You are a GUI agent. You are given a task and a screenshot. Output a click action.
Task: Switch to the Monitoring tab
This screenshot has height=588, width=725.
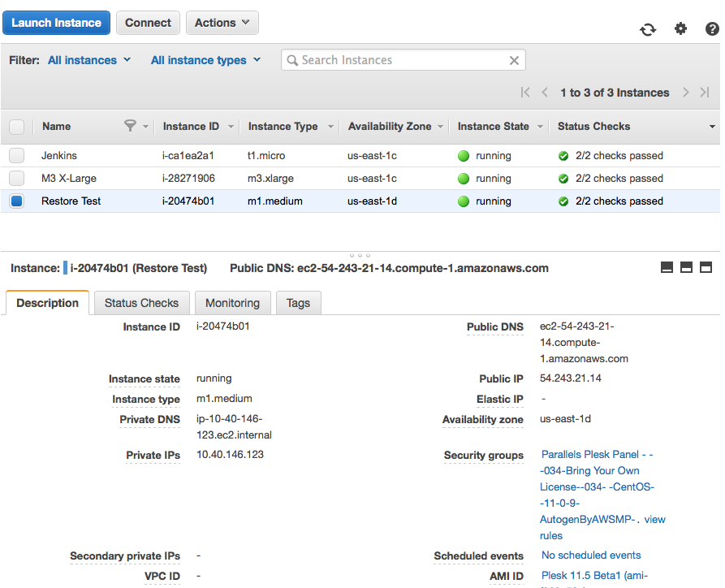coord(232,302)
